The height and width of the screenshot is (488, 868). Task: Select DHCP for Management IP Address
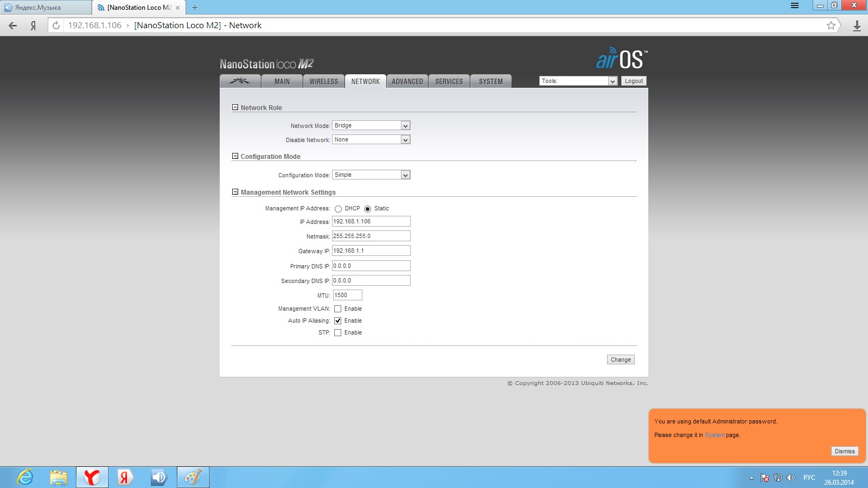coord(338,209)
